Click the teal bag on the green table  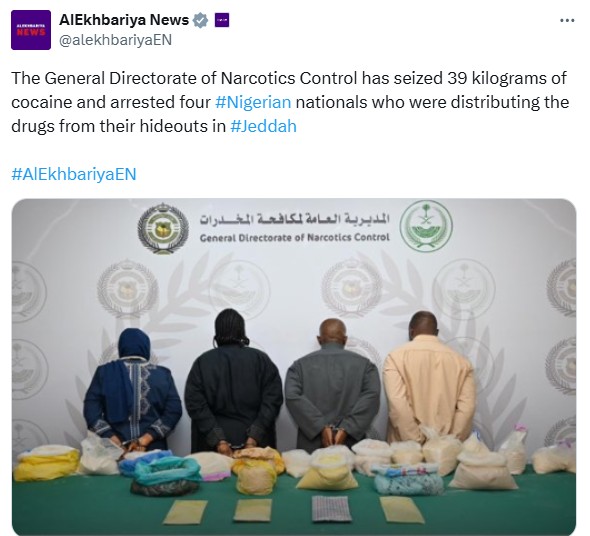click(x=165, y=475)
